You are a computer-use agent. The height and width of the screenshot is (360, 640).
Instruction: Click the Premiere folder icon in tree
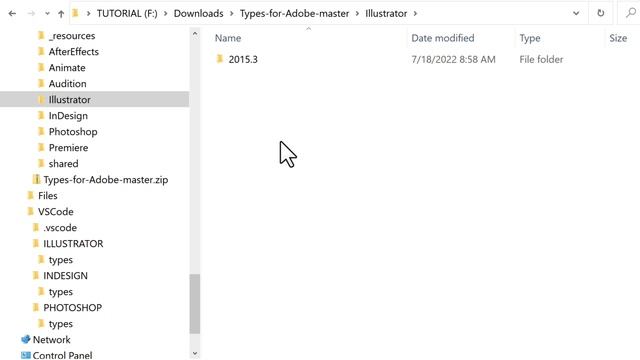(41, 147)
